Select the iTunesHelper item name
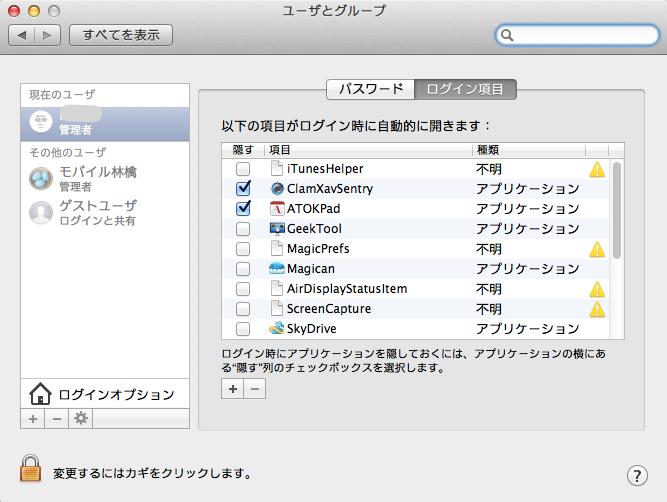This screenshot has height=502, width=667. (x=325, y=169)
